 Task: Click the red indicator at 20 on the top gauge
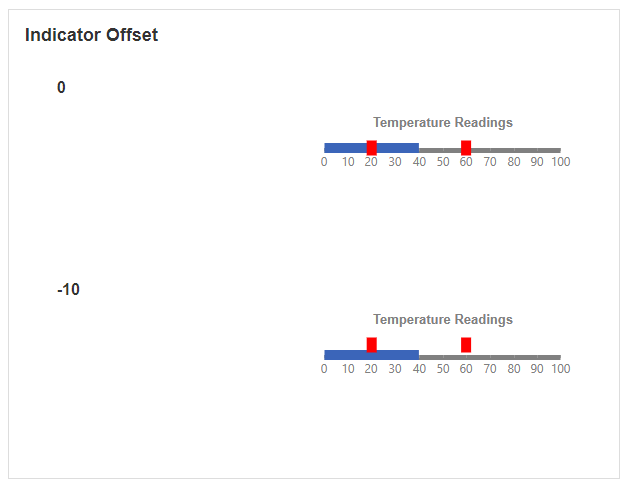[x=372, y=148]
